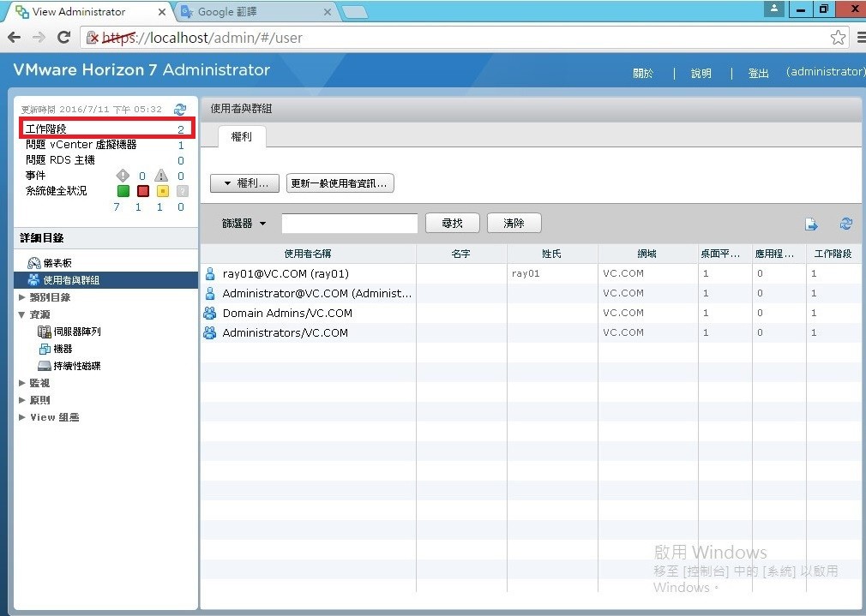Open 機器 under resources
Image resolution: width=866 pixels, height=616 pixels.
click(x=55, y=349)
